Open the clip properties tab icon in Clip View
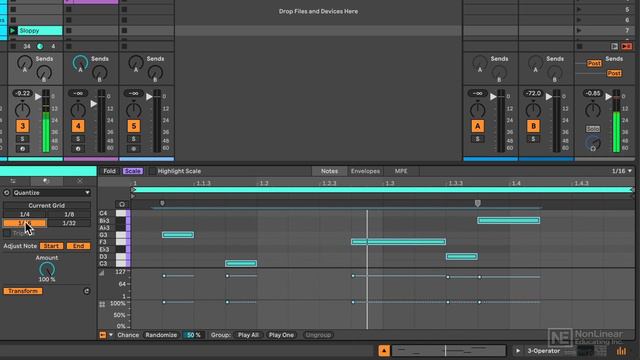The image size is (640, 360). click(x=13, y=181)
